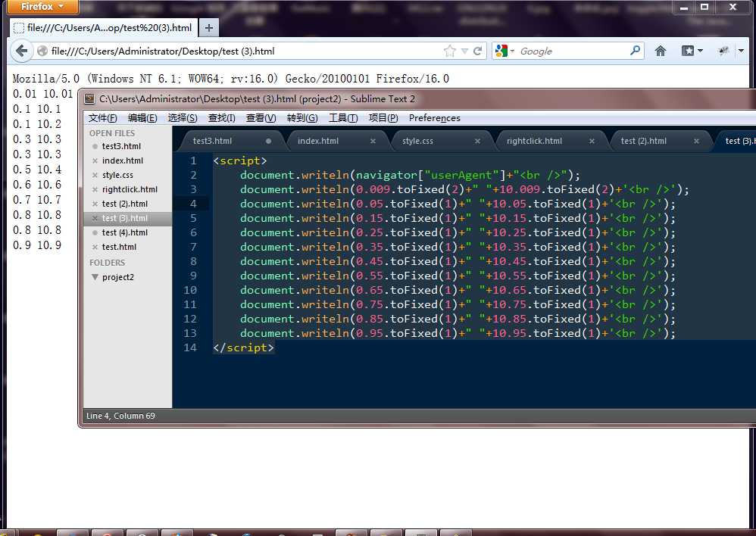Open Sublime 查找(I) menu

(221, 118)
